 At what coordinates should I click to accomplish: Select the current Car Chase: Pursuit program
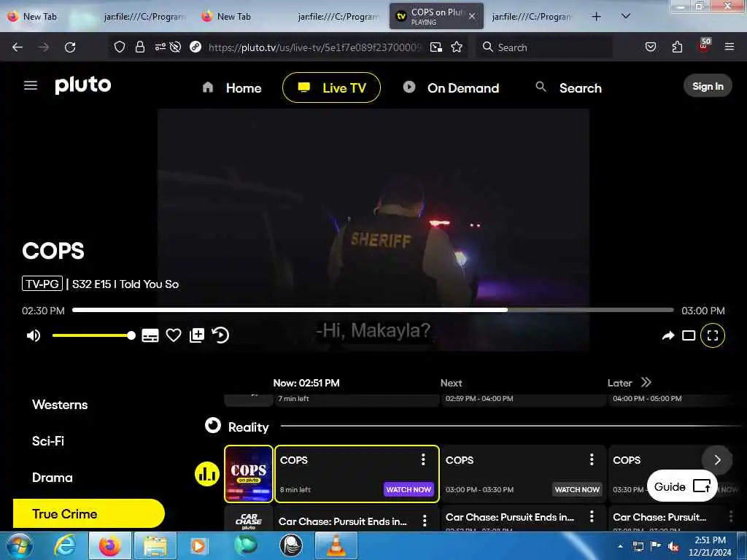356,519
